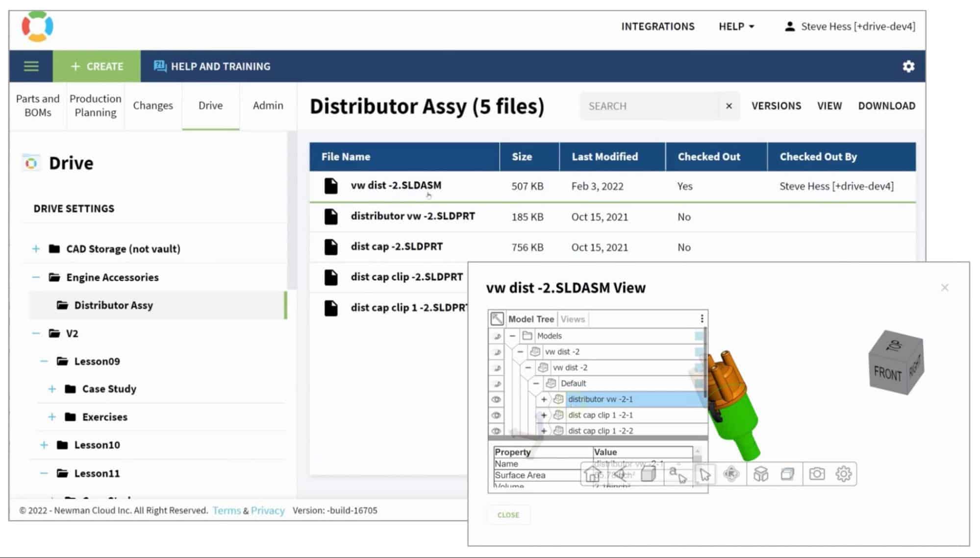Click the FRONT face of view cube
Image resolution: width=980 pixels, height=558 pixels.
tap(887, 373)
